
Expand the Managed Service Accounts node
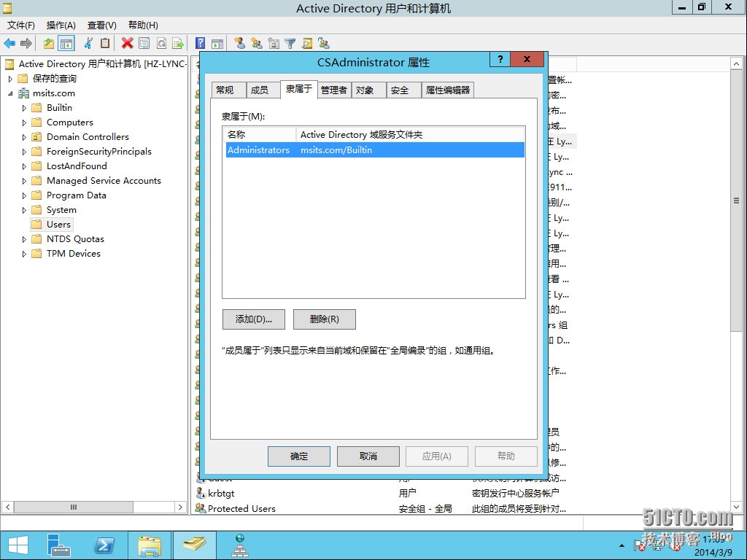(x=24, y=181)
